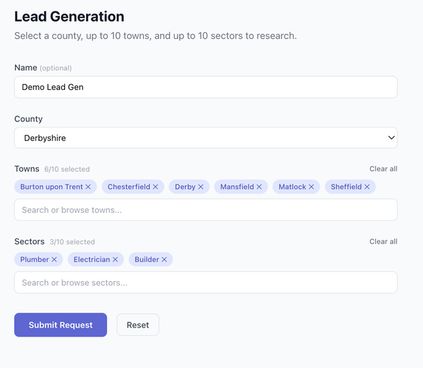
Task: Click the Towns 6/10 selected counter
Action: pos(67,169)
